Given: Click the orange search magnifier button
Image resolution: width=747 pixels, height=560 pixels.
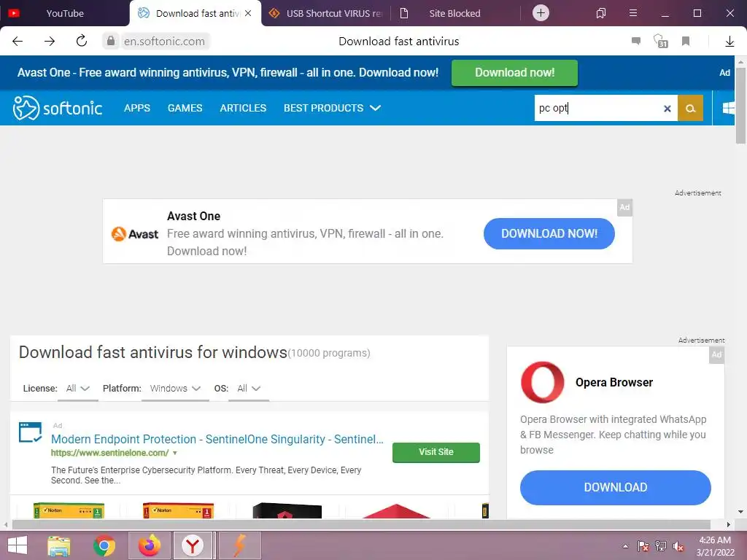Looking at the screenshot, I should coord(690,108).
